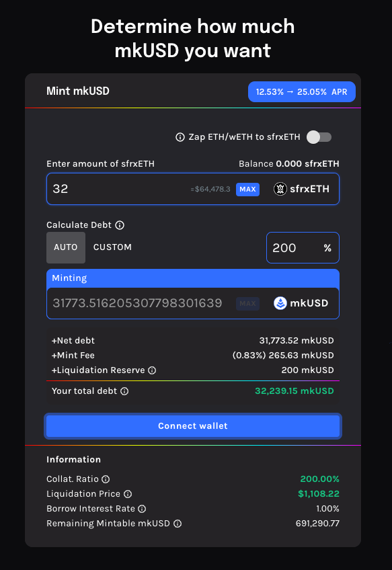Click the sfrxETH token logo icon
This screenshot has height=570, width=392.
click(280, 189)
